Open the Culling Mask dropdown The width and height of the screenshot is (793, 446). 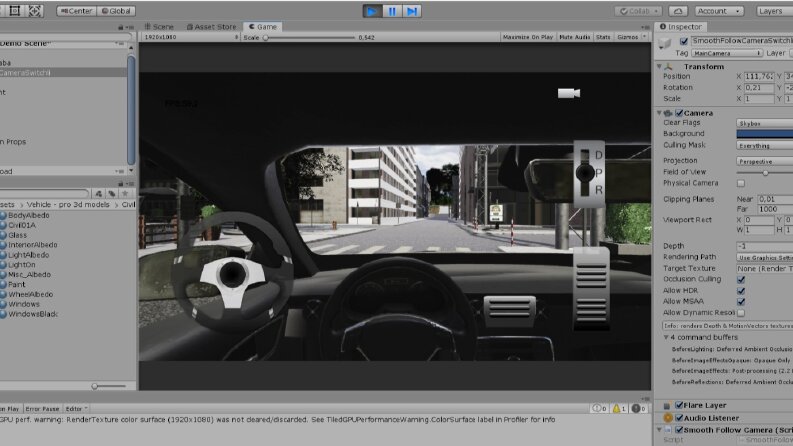tap(765, 146)
